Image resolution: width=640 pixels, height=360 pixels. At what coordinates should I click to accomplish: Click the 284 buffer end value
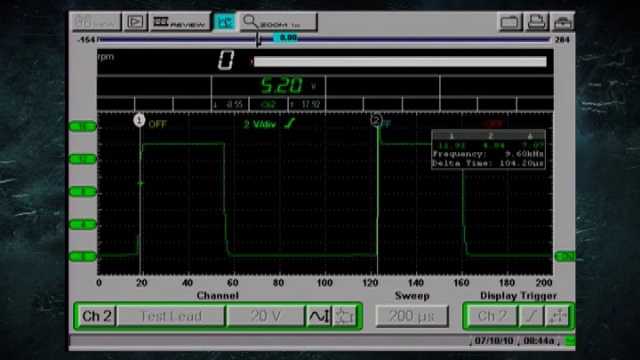[x=562, y=40]
